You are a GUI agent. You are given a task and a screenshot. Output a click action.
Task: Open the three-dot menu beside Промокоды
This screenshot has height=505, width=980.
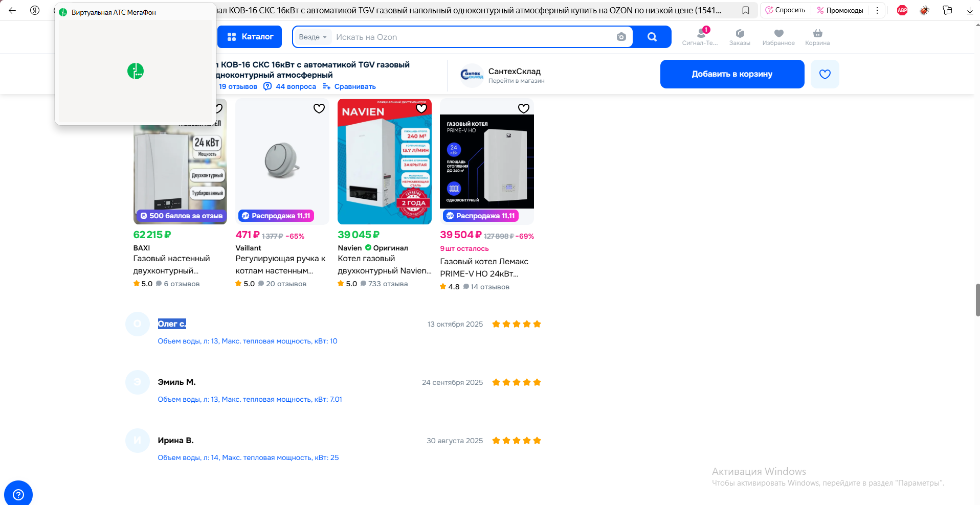(877, 10)
